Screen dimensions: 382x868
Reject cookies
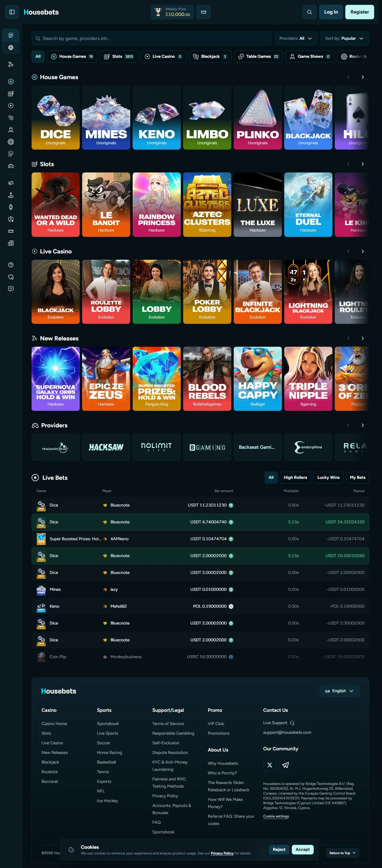click(279, 849)
